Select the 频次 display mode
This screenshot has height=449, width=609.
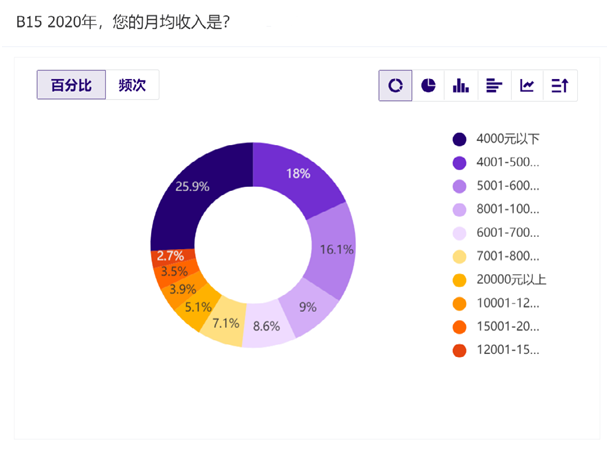point(132,86)
